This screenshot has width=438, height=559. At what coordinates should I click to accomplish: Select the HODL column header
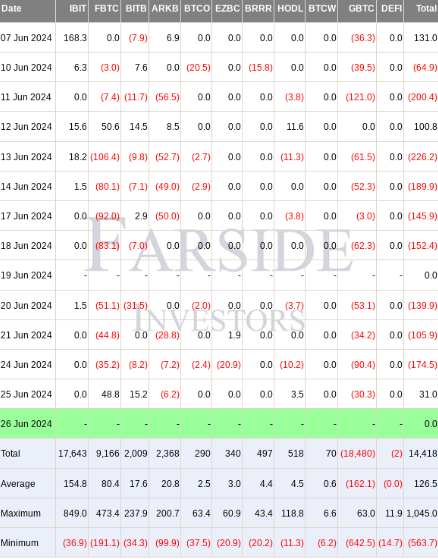pos(290,9)
